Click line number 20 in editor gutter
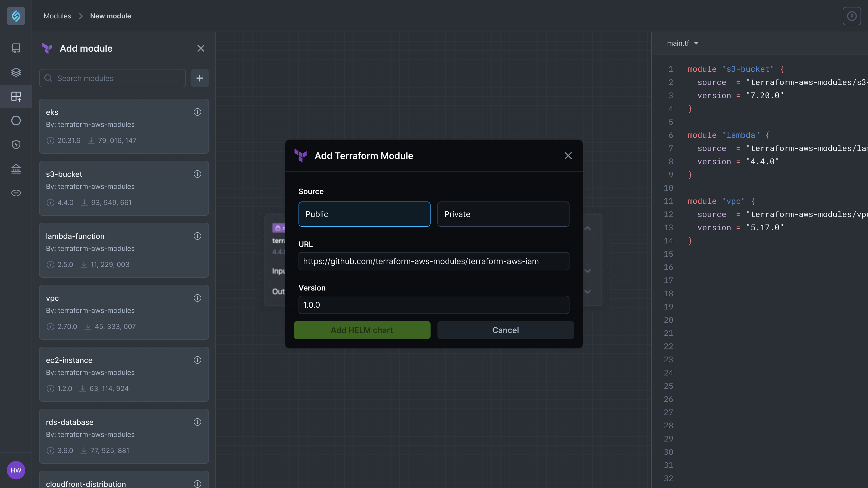Screen dimensions: 868x488 pos(668,320)
